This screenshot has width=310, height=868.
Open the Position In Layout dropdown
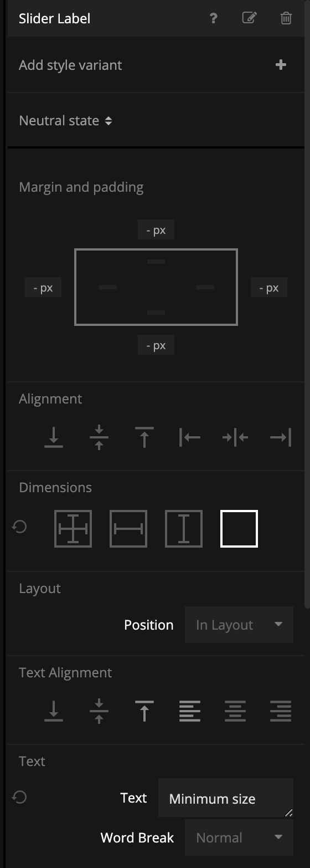pos(239,625)
